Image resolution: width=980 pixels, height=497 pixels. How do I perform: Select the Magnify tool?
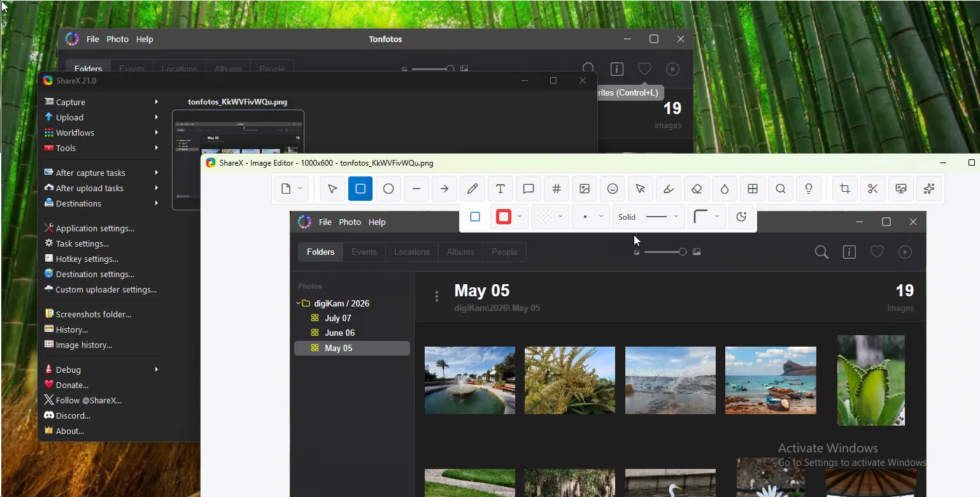click(x=781, y=189)
